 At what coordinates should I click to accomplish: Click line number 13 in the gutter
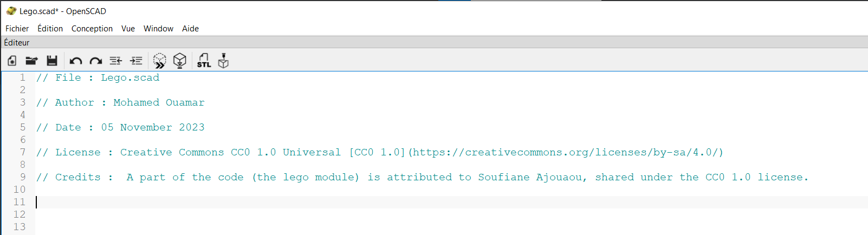(20, 227)
